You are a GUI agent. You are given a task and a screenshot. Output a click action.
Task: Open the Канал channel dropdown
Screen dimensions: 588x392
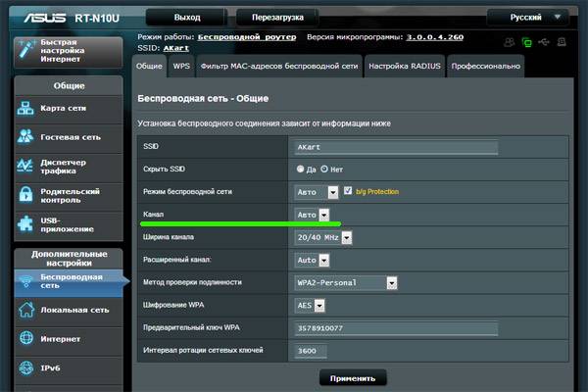point(312,215)
